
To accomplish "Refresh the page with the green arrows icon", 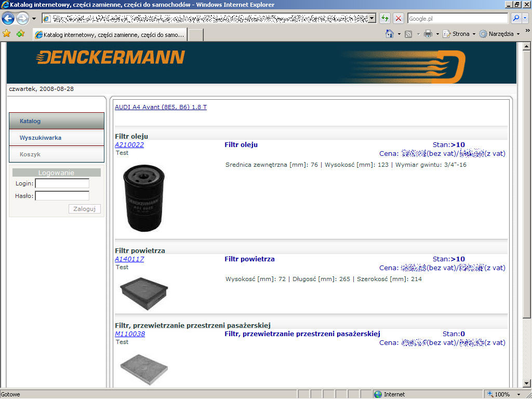I will click(x=385, y=18).
